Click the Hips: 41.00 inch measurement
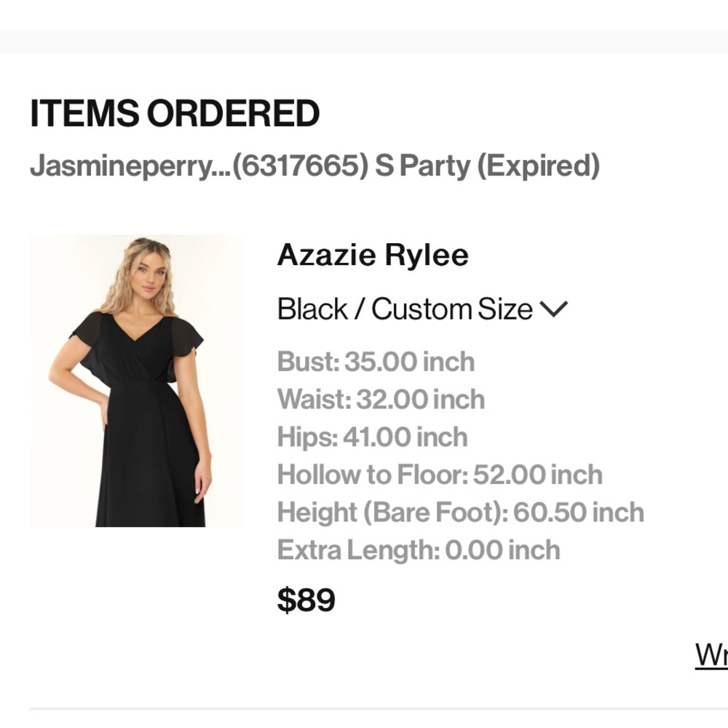Viewport: 728px width, 728px height. pos(371,437)
